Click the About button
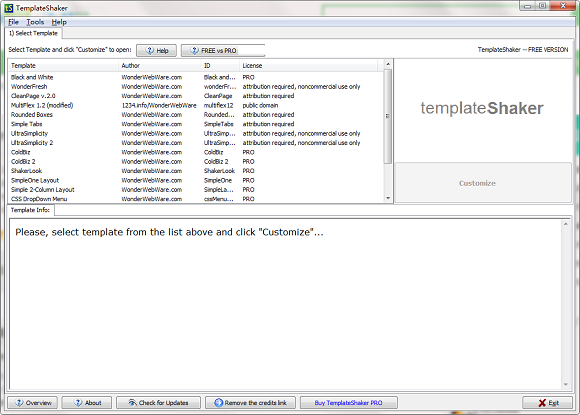This screenshot has height=415, width=580. [x=87, y=403]
